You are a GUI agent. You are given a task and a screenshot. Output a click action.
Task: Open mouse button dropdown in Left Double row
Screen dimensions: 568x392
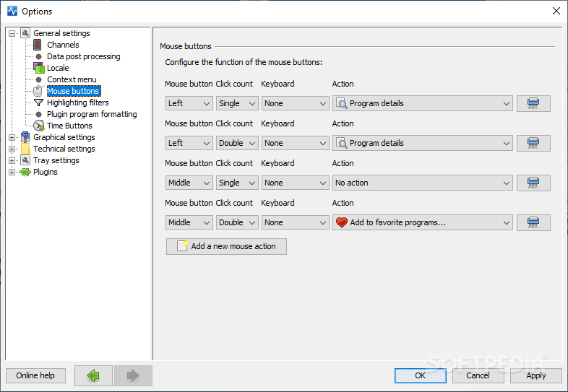click(x=189, y=144)
